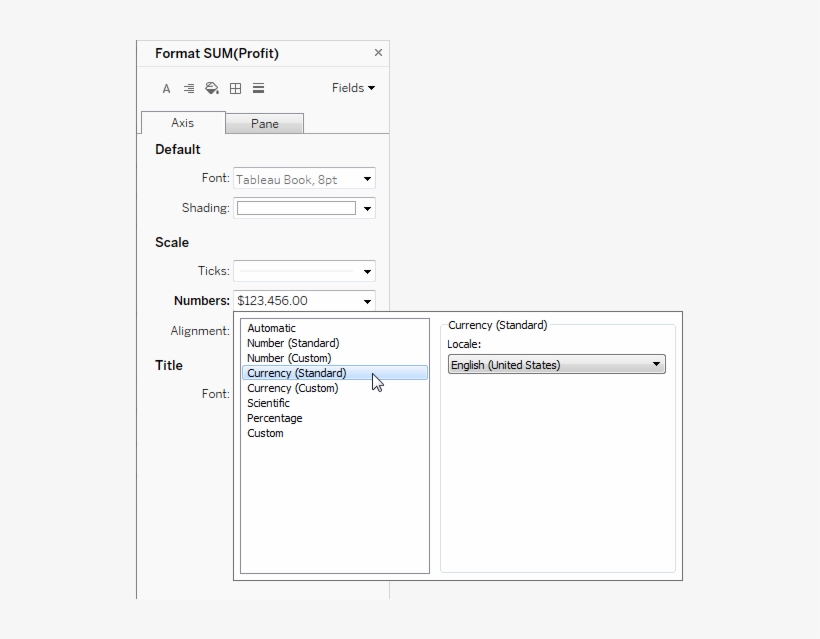This screenshot has width=820, height=639.
Task: Select Number (Custom) format
Action: (335, 358)
